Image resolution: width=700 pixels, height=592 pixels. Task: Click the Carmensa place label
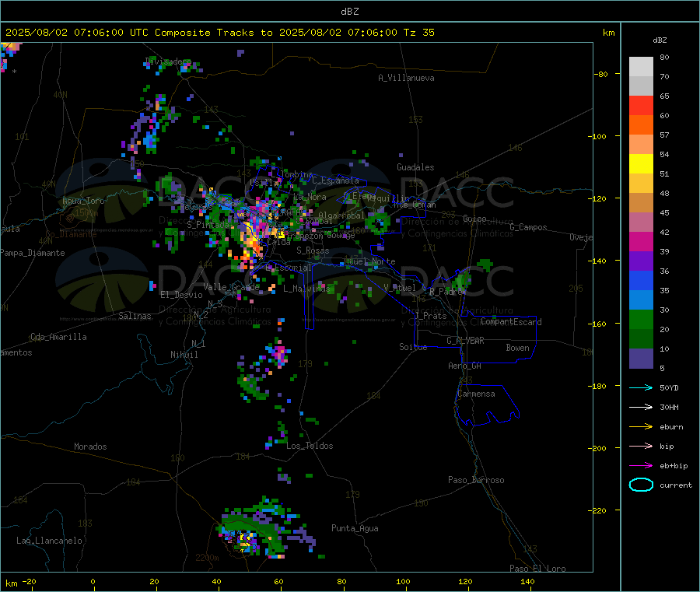[x=476, y=394]
